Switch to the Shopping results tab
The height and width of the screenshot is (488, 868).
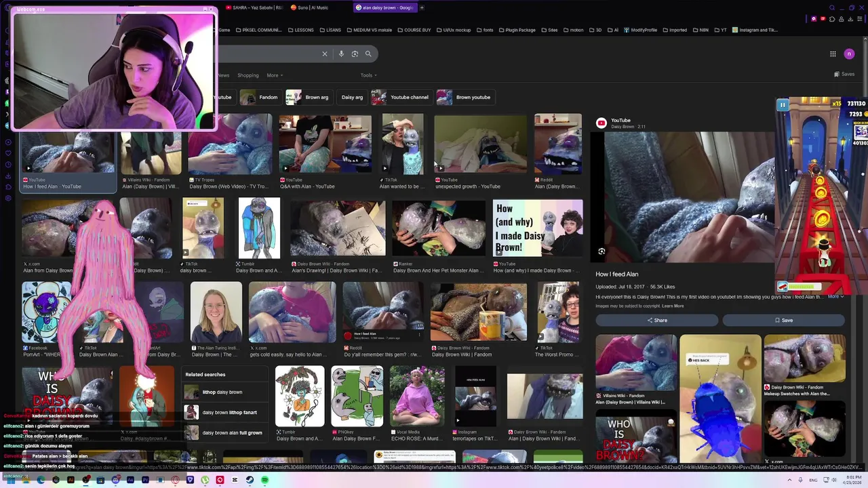coord(248,75)
